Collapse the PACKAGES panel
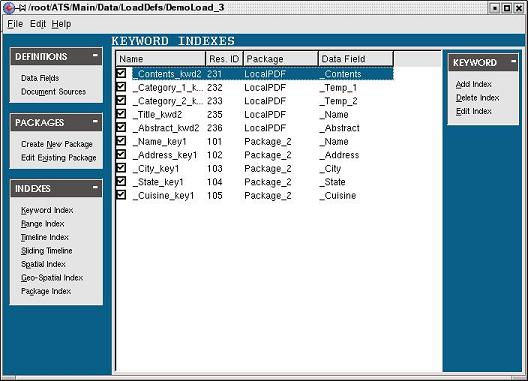The image size is (528, 381). point(95,121)
